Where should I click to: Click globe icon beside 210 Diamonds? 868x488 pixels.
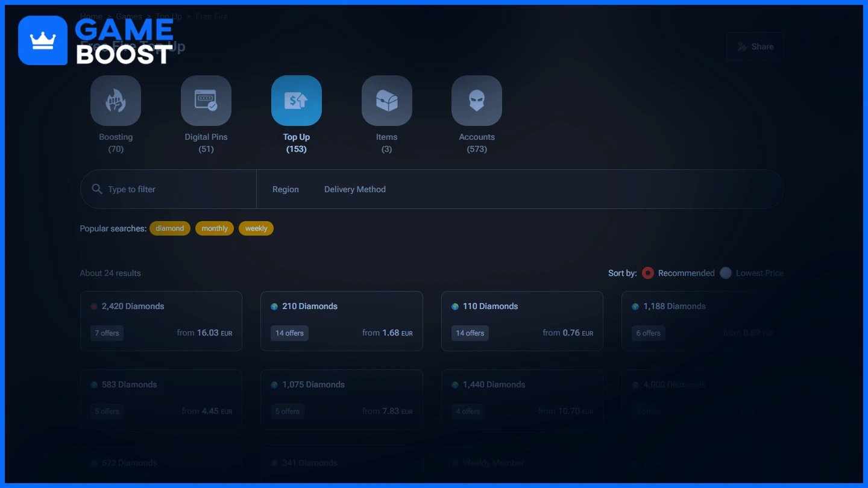[x=274, y=307]
